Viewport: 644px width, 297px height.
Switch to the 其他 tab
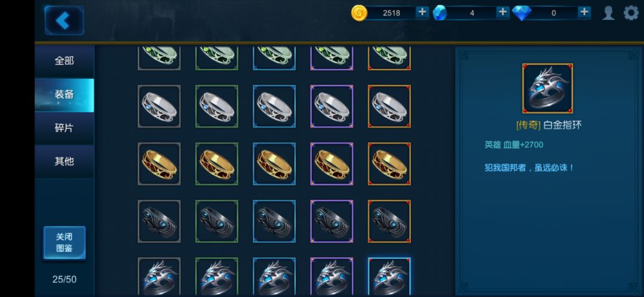64,162
